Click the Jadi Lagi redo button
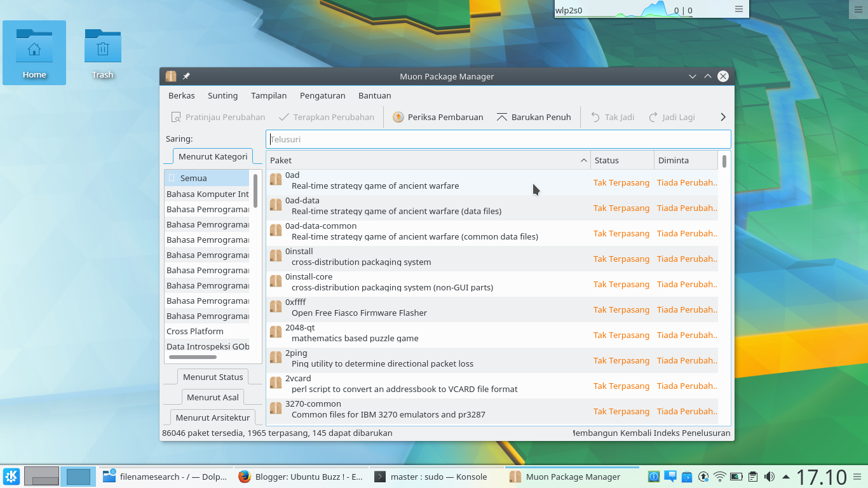This screenshot has width=868, height=488. point(672,117)
